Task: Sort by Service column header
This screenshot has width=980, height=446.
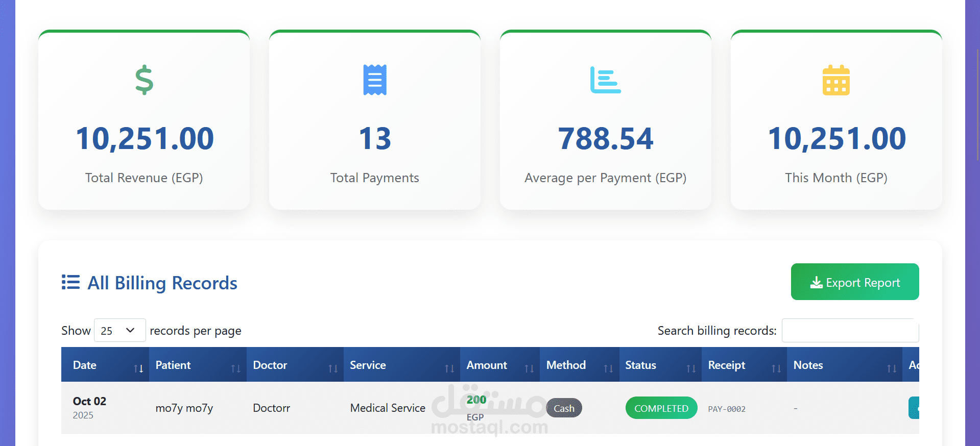Action: 402,365
